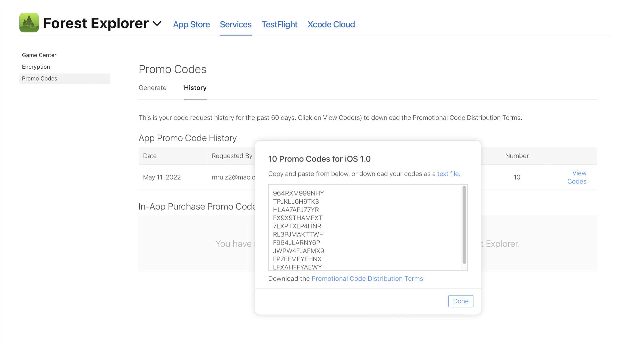Switch to the TestFlight tab
Viewport: 644px width, 346px height.
[x=279, y=24]
